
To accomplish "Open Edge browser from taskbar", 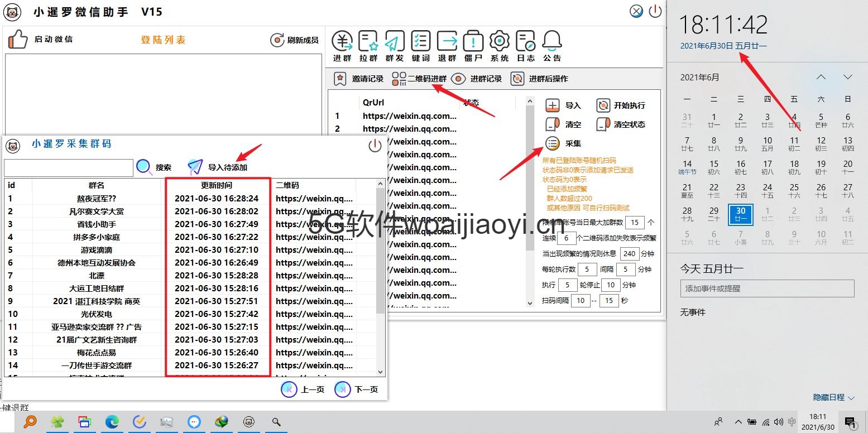I will [112, 422].
